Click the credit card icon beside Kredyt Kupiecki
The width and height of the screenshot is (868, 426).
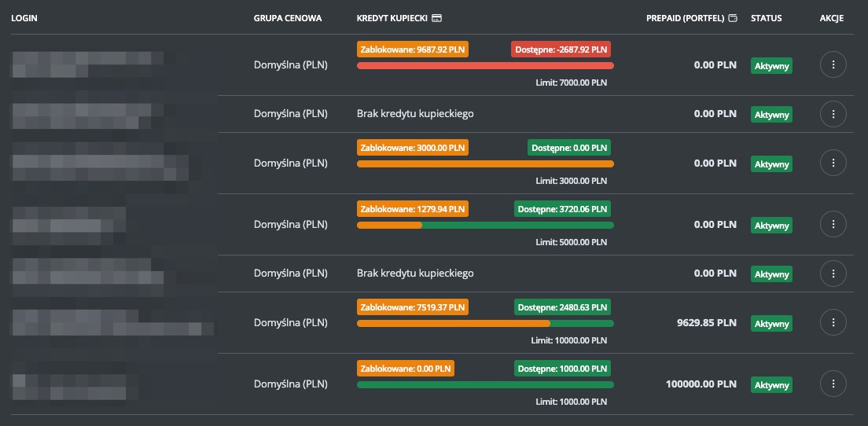click(437, 18)
